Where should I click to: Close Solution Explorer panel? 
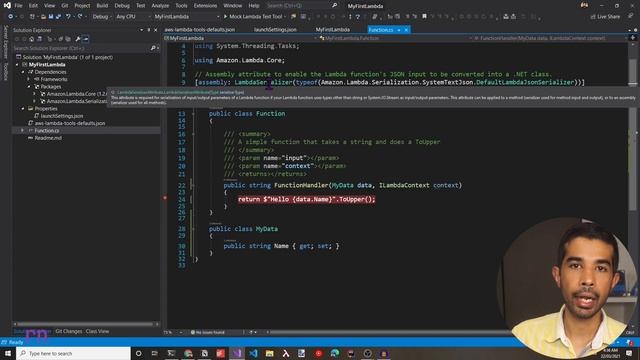coord(156,30)
